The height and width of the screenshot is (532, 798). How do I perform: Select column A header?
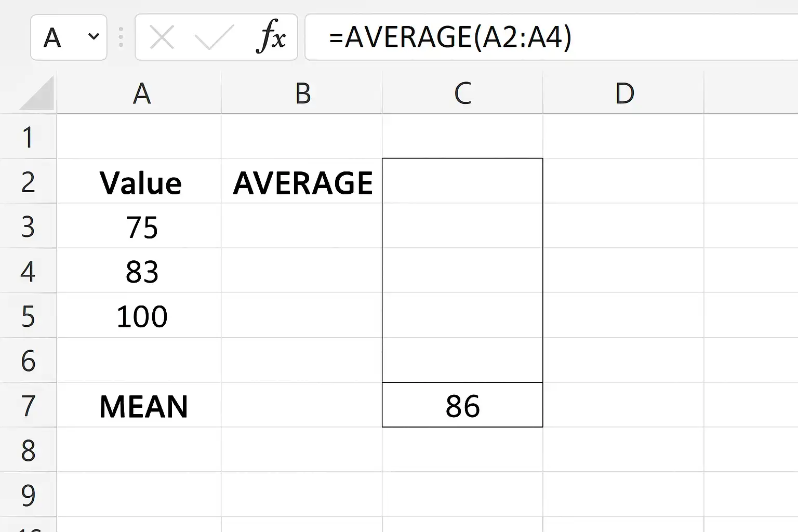click(x=141, y=94)
